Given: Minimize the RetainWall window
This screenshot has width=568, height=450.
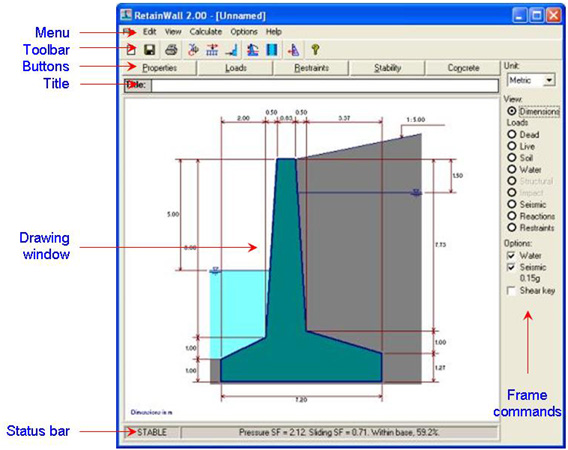Looking at the screenshot, I should coord(519,16).
